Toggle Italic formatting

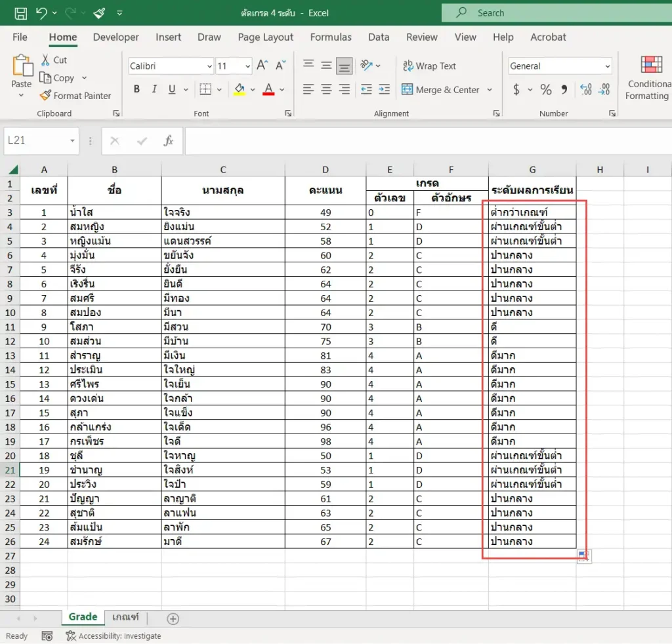click(154, 89)
